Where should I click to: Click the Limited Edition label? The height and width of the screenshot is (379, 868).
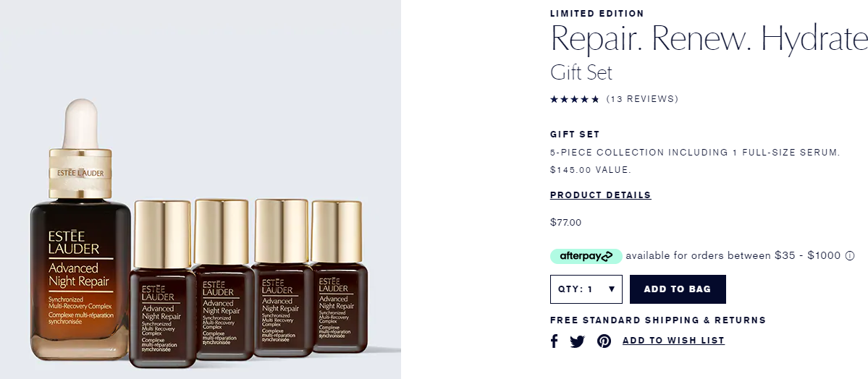(597, 13)
